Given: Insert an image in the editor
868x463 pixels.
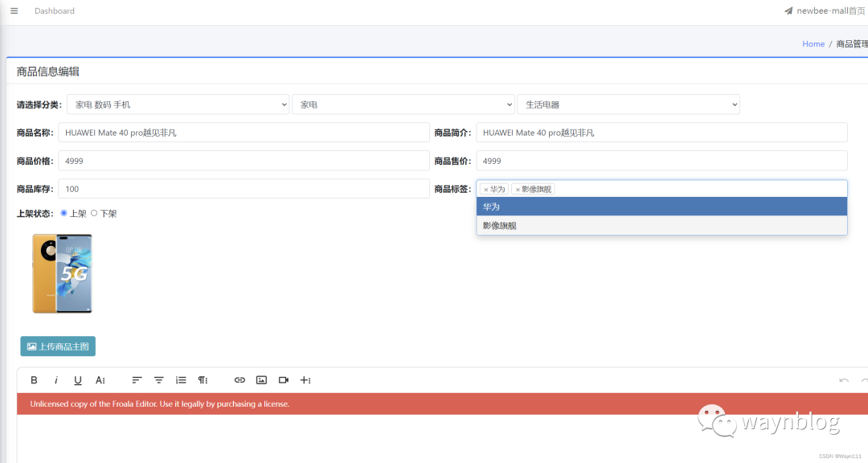Looking at the screenshot, I should [x=261, y=380].
